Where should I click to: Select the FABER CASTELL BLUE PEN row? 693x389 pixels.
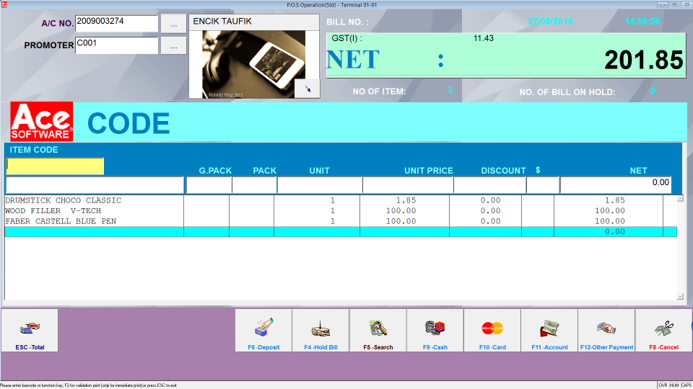340,221
